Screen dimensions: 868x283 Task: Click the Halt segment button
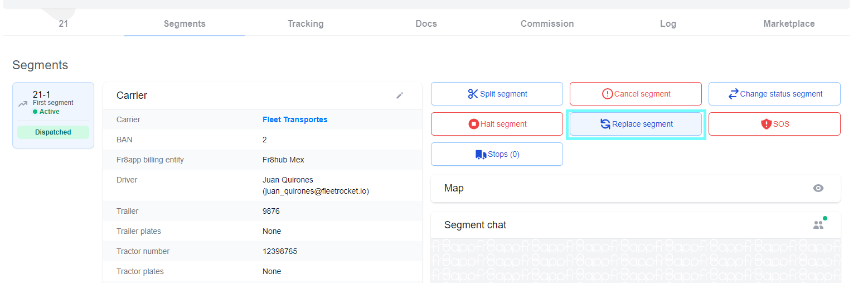coord(497,124)
